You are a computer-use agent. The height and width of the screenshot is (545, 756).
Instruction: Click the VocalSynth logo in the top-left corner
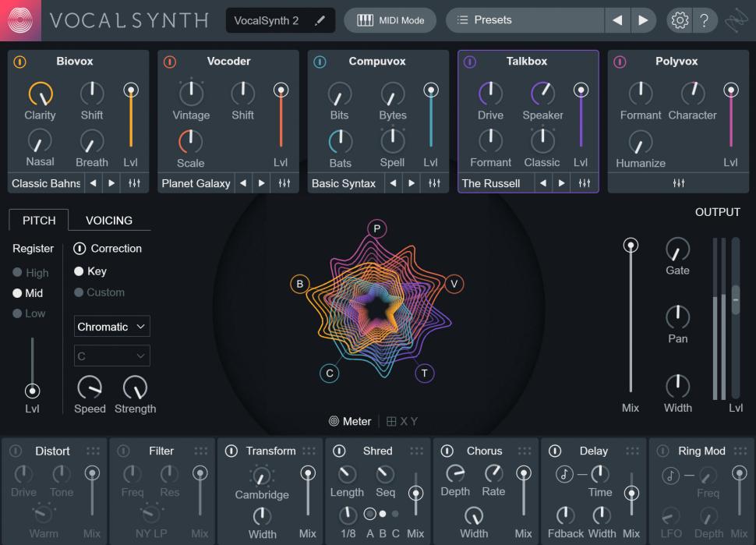point(21,20)
